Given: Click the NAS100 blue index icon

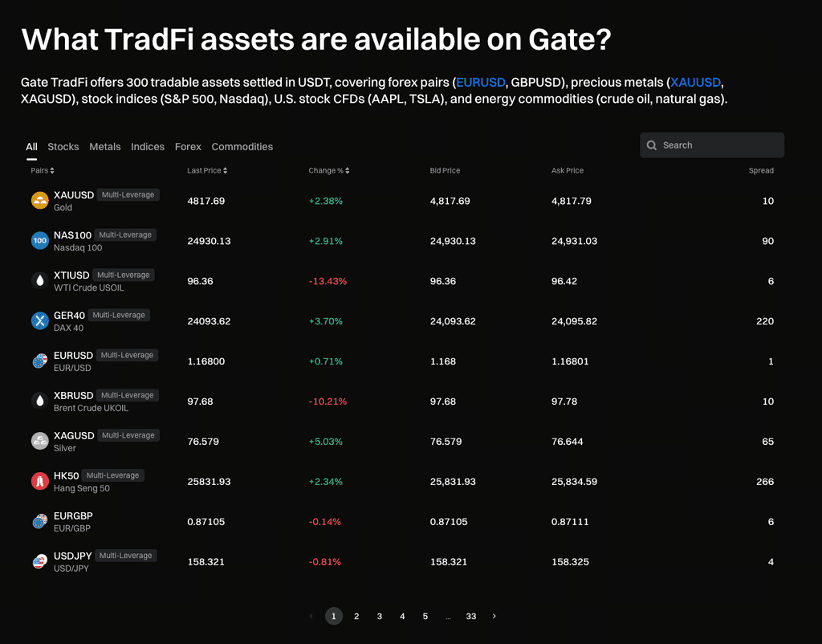Looking at the screenshot, I should click(39, 241).
